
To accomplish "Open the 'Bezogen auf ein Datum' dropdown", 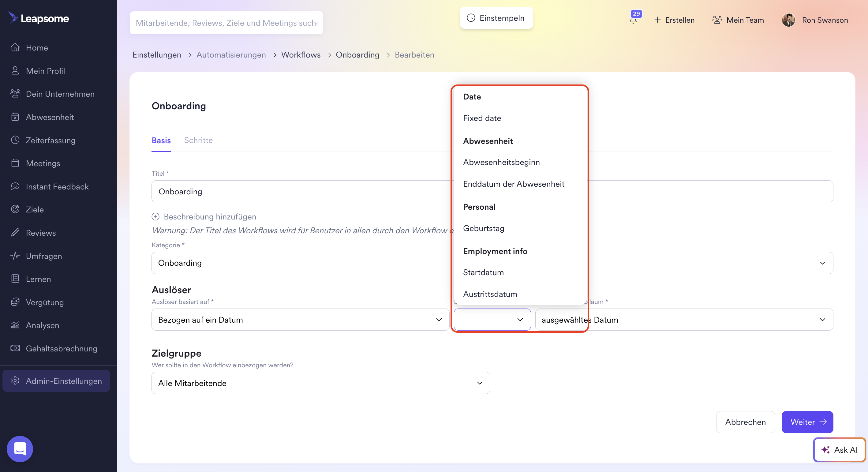I will 300,319.
